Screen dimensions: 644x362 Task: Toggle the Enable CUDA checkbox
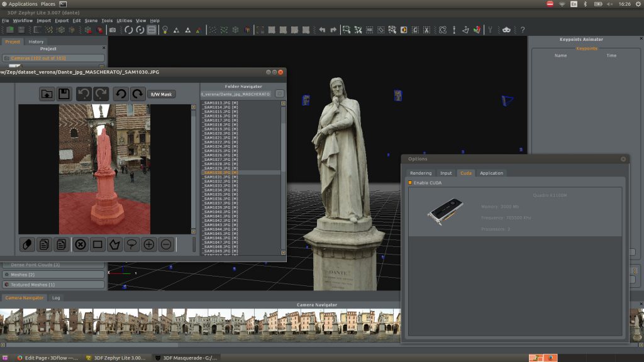(x=410, y=183)
